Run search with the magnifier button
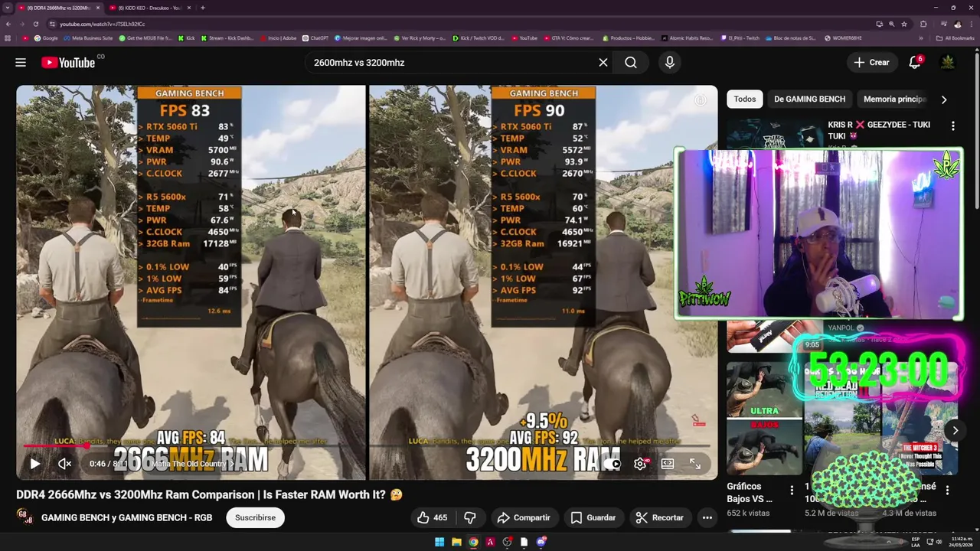 (631, 63)
